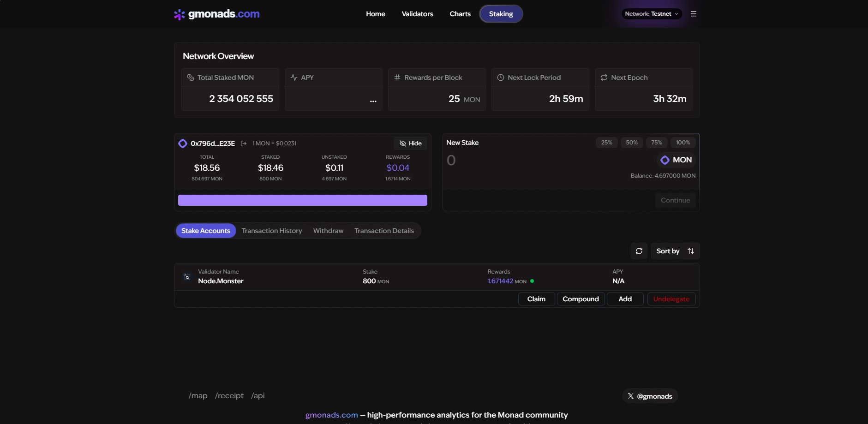The height and width of the screenshot is (424, 868).
Task: Claim rewards from Node.Monster
Action: [536, 299]
